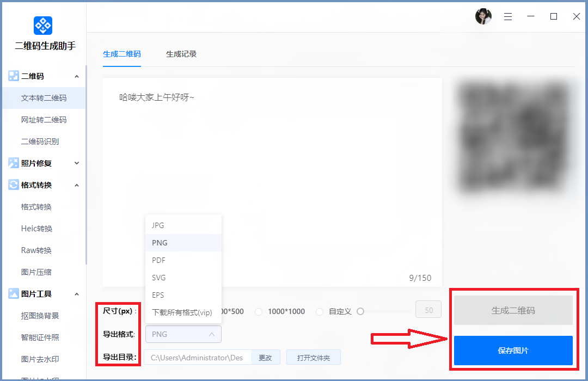This screenshot has height=381, width=588.
Task: Expand the 照片修复 sidebar section
Action: [77, 163]
